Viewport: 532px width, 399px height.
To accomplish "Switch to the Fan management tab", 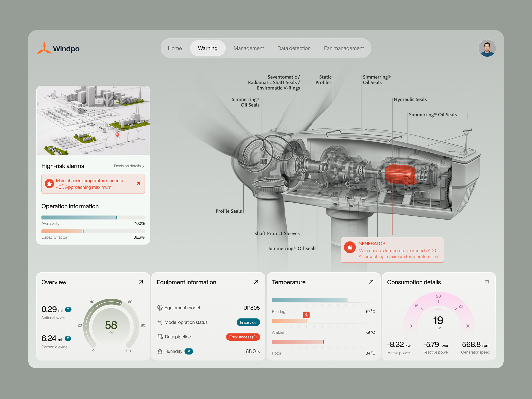I will coord(344,48).
